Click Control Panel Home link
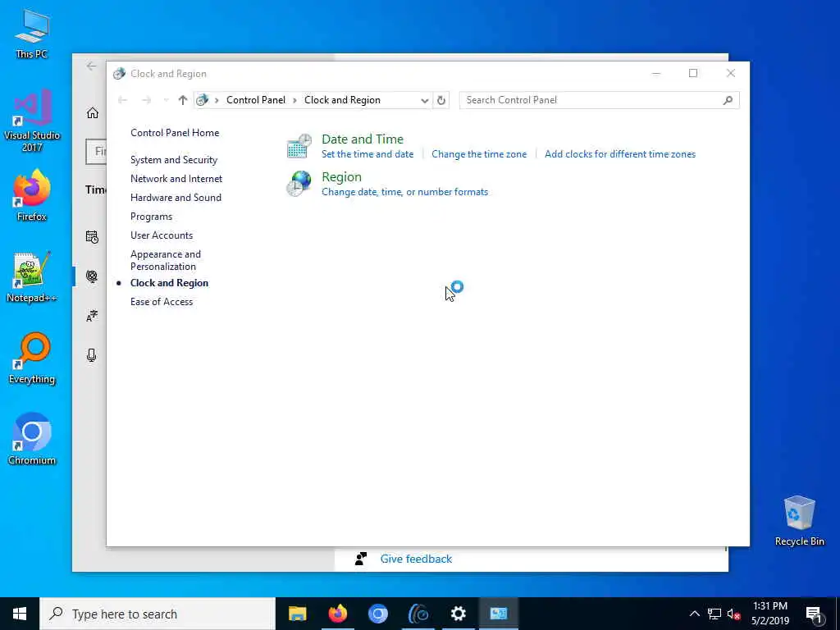Screen dimensions: 840x630 pyautogui.click(x=175, y=132)
